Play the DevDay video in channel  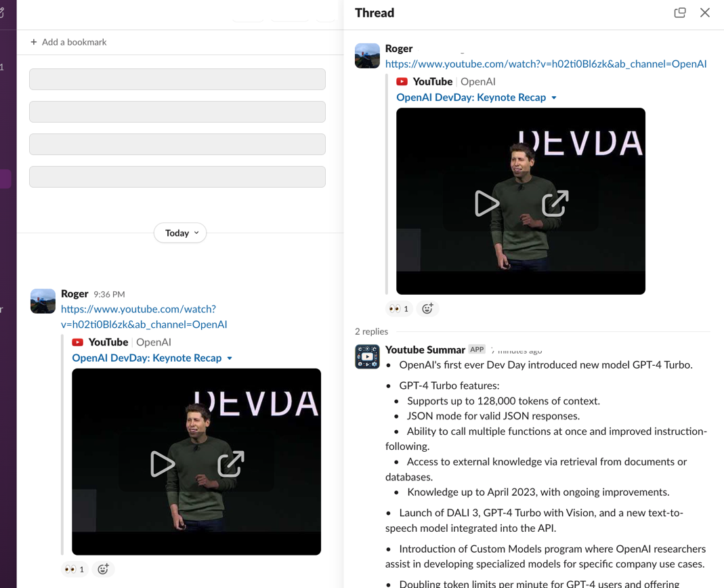coord(163,464)
